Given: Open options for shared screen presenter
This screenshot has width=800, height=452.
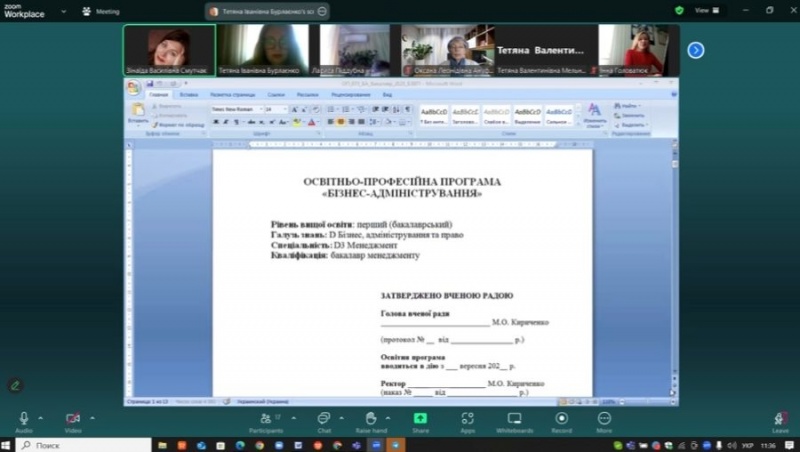Looking at the screenshot, I should pyautogui.click(x=322, y=11).
